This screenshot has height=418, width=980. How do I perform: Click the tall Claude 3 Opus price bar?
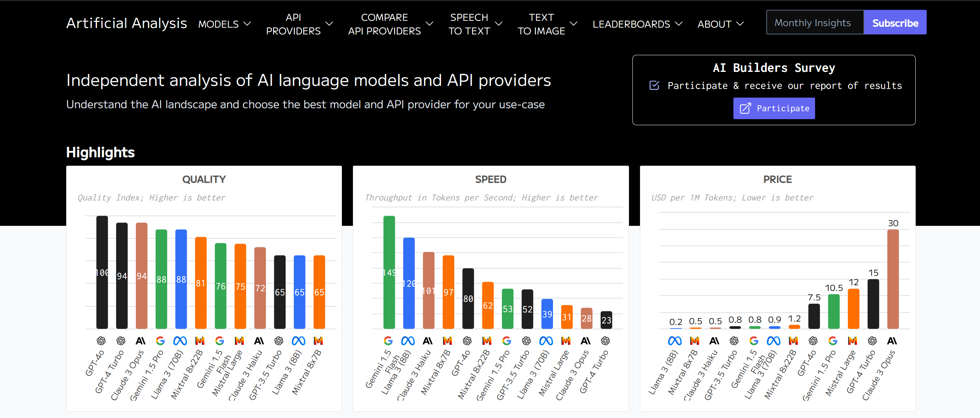pyautogui.click(x=893, y=278)
